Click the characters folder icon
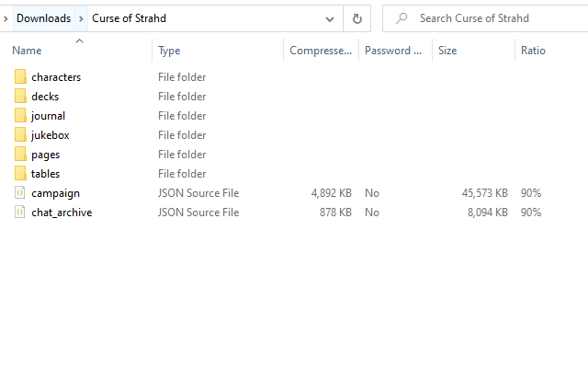The width and height of the screenshot is (588, 368). point(21,77)
